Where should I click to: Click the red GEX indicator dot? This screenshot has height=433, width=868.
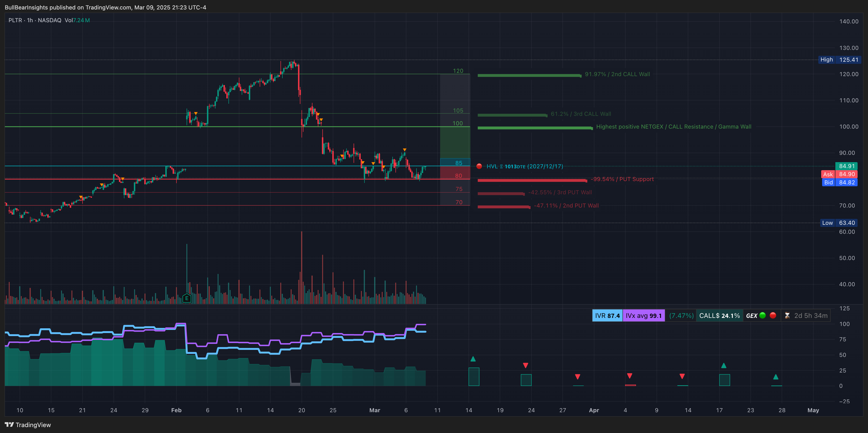pos(773,316)
